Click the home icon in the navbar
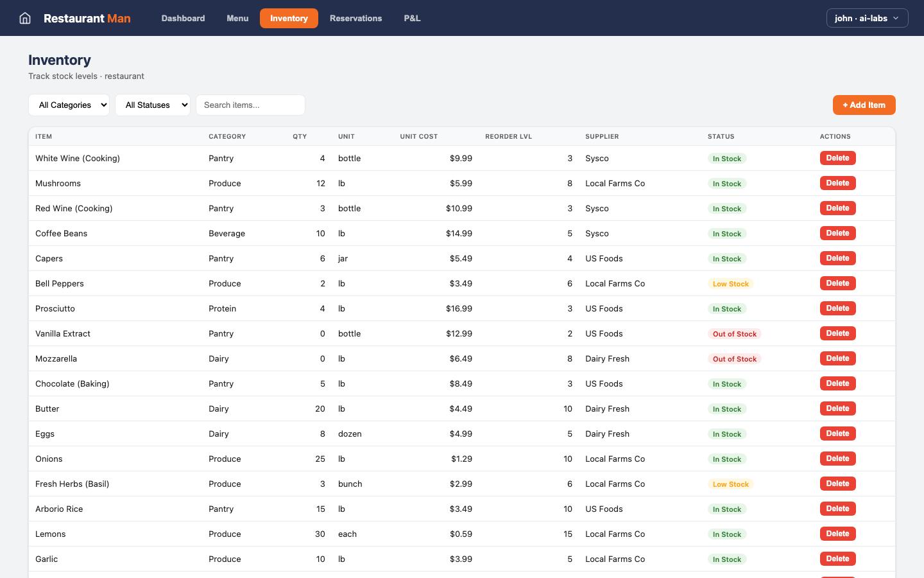 point(24,18)
